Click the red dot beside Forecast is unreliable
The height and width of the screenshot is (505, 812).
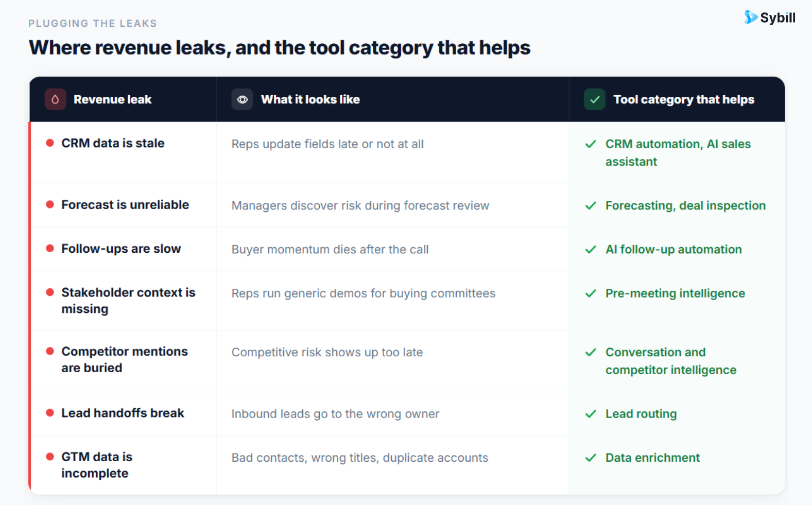[x=50, y=205]
